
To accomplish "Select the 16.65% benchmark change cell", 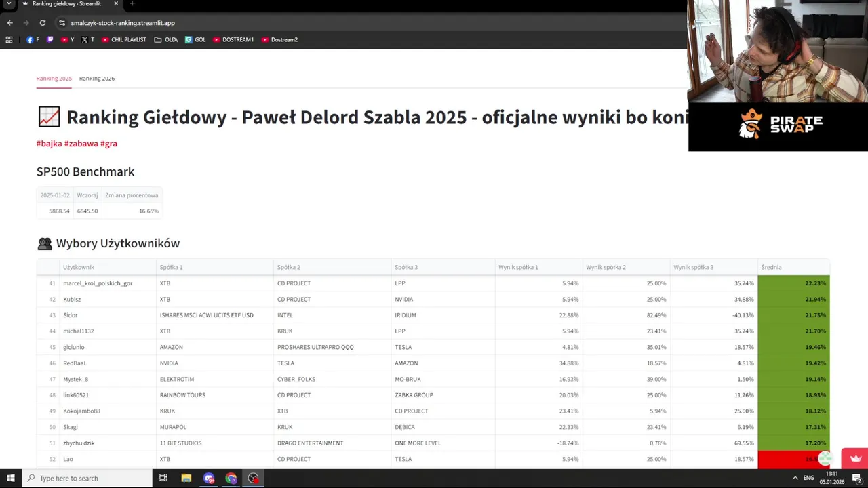I will (x=132, y=211).
